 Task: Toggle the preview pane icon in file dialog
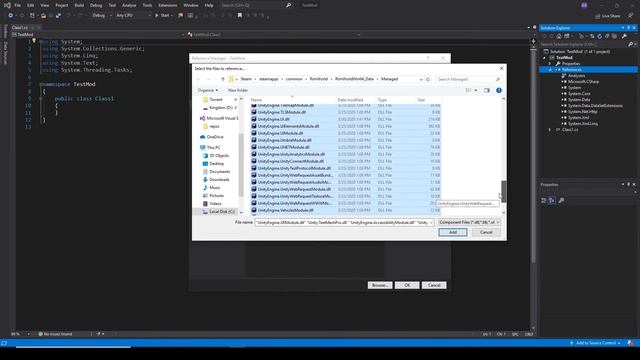coord(487,90)
